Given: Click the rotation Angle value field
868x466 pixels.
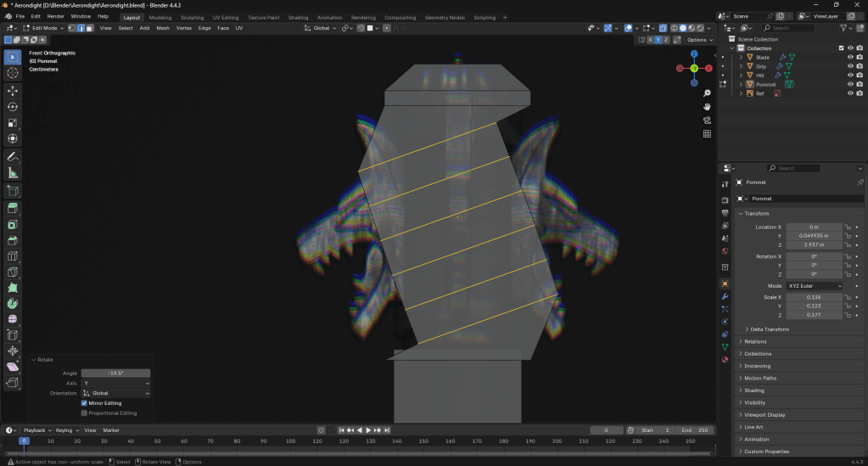Looking at the screenshot, I should pyautogui.click(x=115, y=373).
